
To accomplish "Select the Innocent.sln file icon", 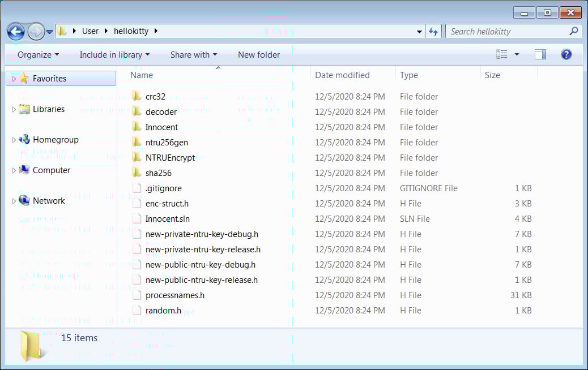I will [x=137, y=219].
